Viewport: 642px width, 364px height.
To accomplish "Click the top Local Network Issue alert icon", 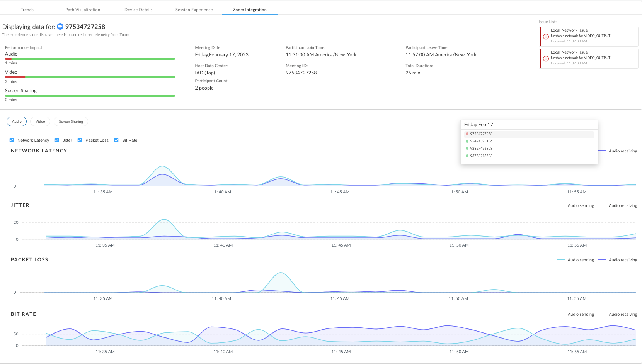I will (x=546, y=37).
